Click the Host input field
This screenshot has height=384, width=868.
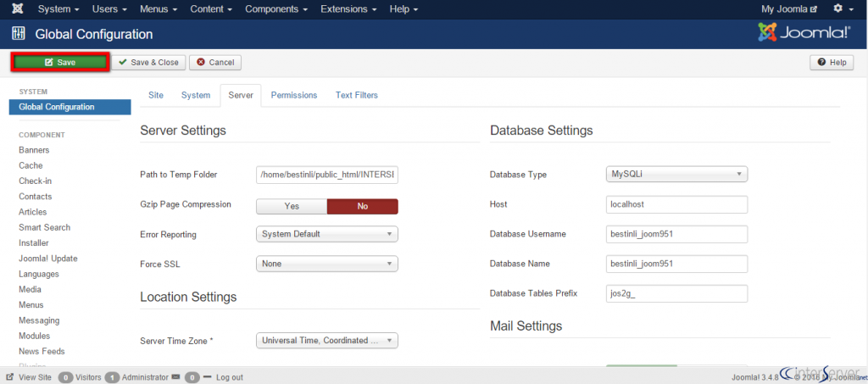click(677, 204)
